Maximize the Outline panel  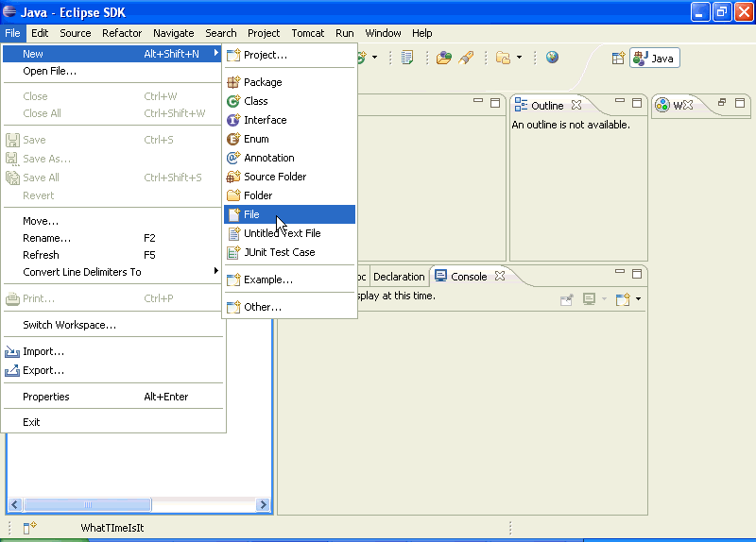[x=639, y=103]
